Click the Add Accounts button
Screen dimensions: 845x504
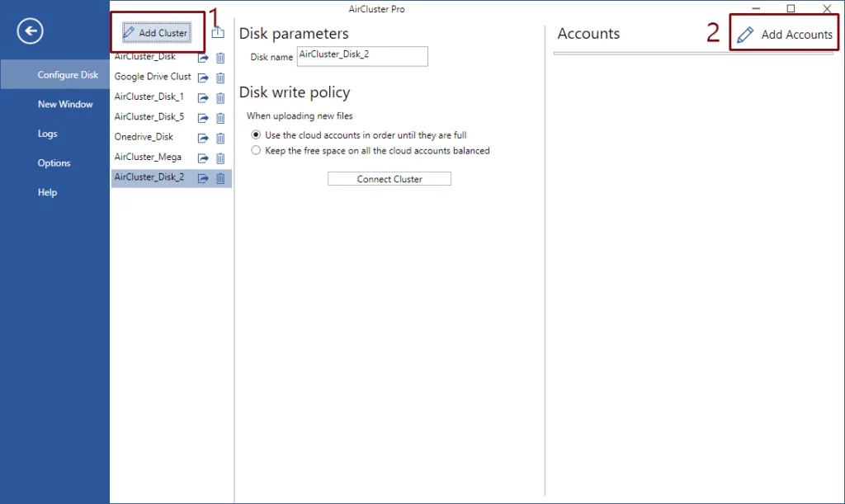pyautogui.click(x=785, y=35)
